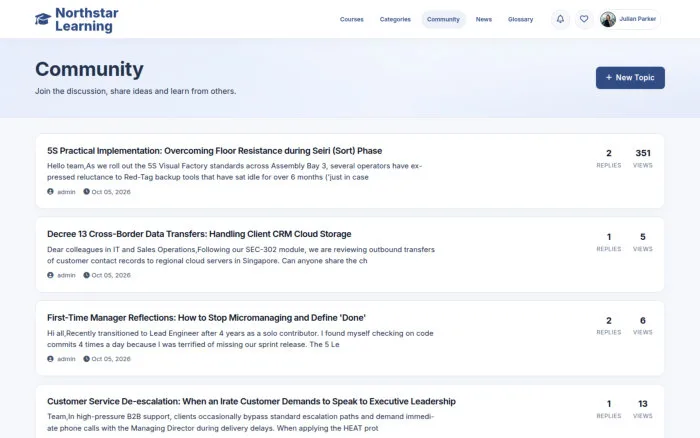Click the 6 views count
The height and width of the screenshot is (438, 700).
(643, 320)
